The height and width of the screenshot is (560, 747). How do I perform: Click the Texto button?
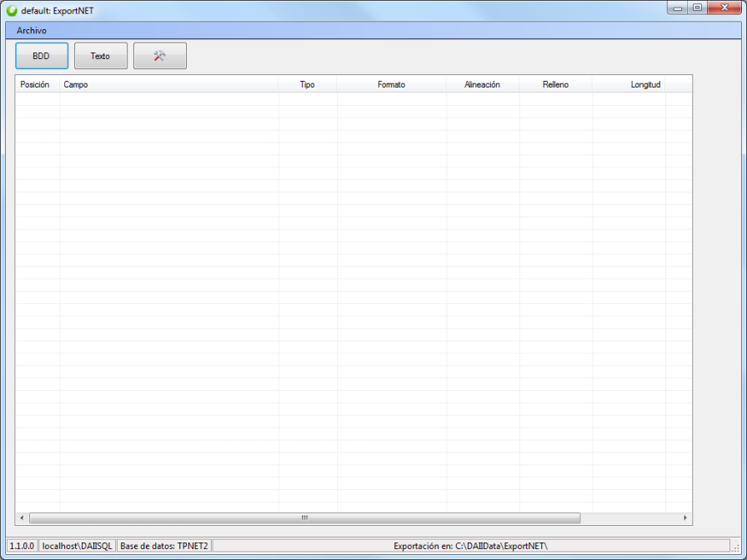101,56
